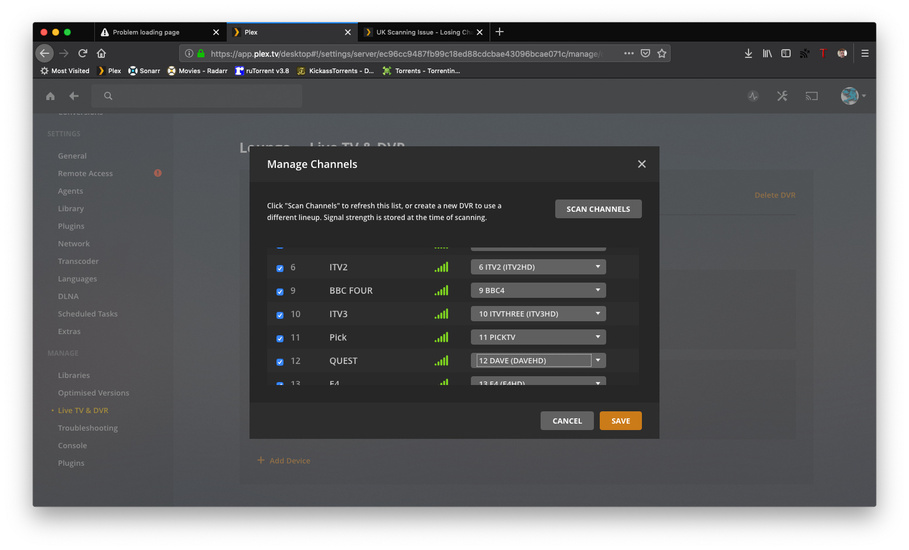This screenshot has height=550, width=909.
Task: Click the Firefox back arrow button
Action: pos(44,53)
